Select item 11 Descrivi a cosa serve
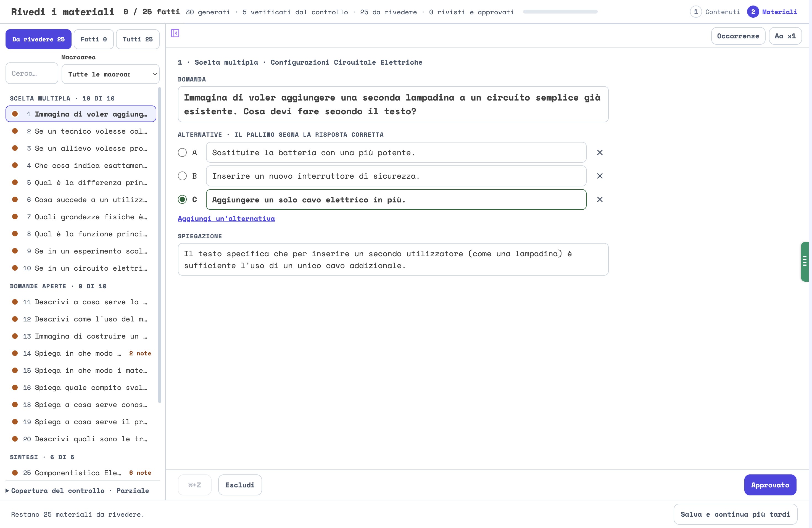The width and height of the screenshot is (812, 528). (81, 302)
